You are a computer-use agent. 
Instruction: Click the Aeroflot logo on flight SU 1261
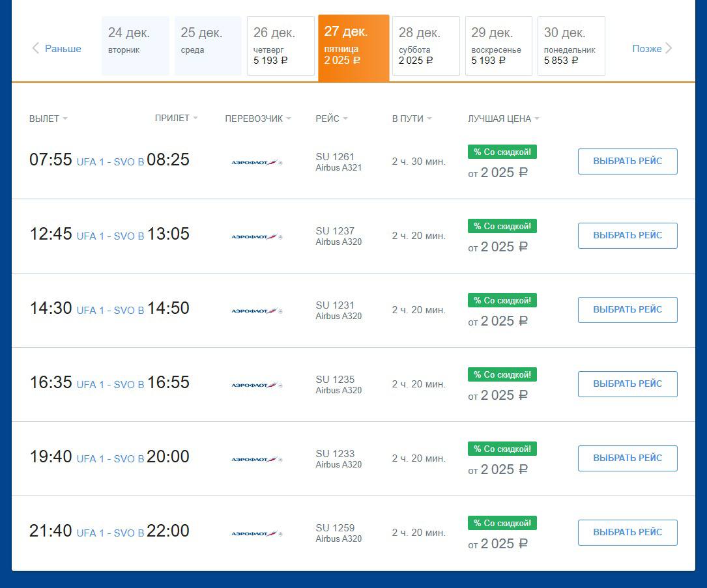tap(257, 162)
